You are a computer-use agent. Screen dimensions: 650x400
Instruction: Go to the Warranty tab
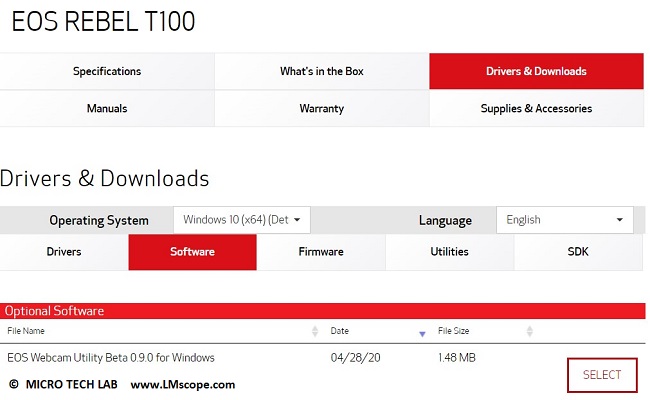(x=321, y=108)
